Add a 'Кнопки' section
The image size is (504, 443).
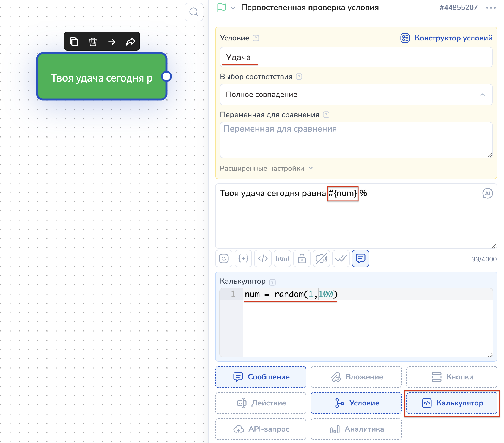coord(452,377)
